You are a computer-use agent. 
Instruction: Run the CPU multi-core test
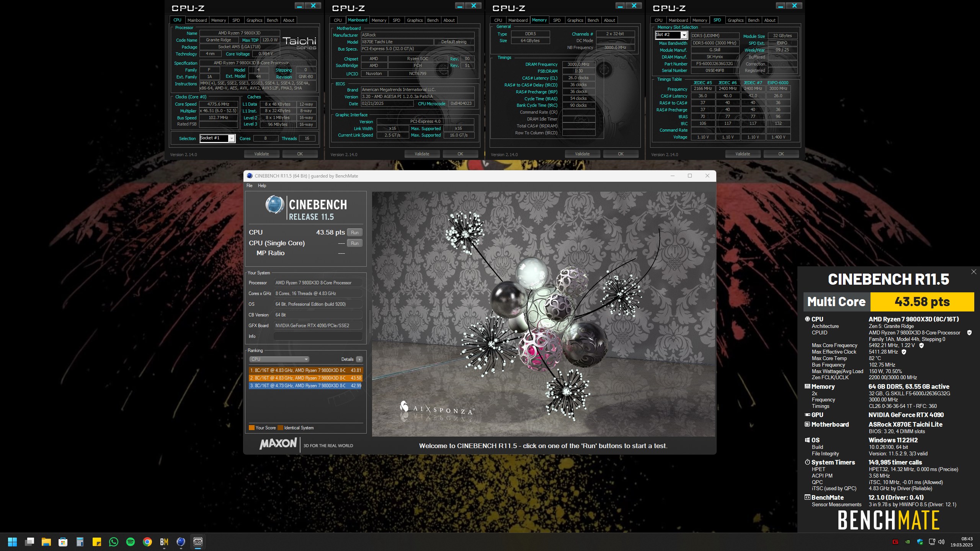click(x=354, y=233)
